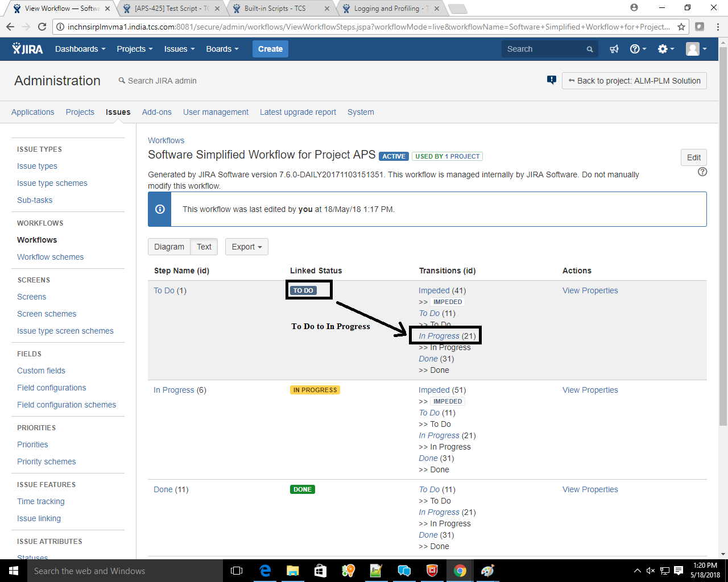Open the paint palette app from the taskbar
This screenshot has height=582, width=728.
point(487,571)
